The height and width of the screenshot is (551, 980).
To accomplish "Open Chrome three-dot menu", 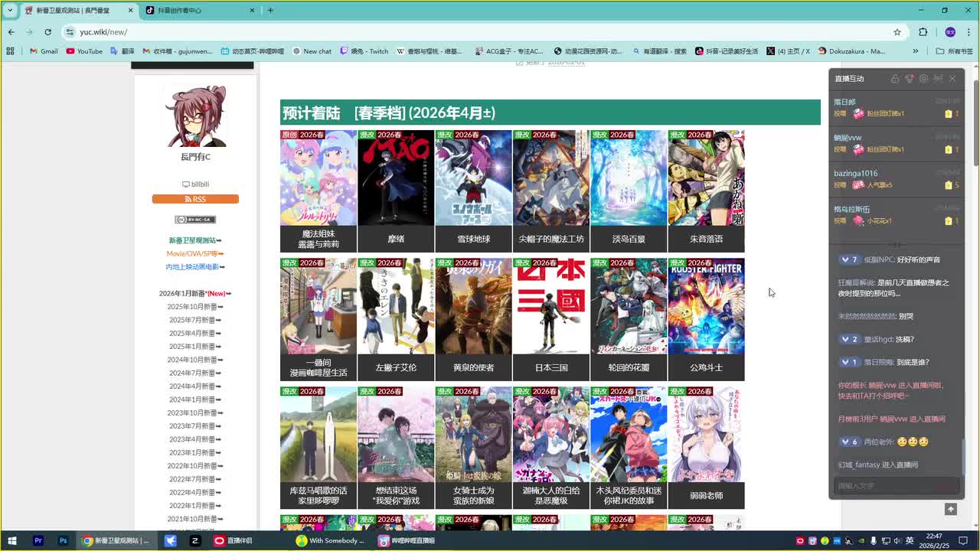I will click(968, 32).
